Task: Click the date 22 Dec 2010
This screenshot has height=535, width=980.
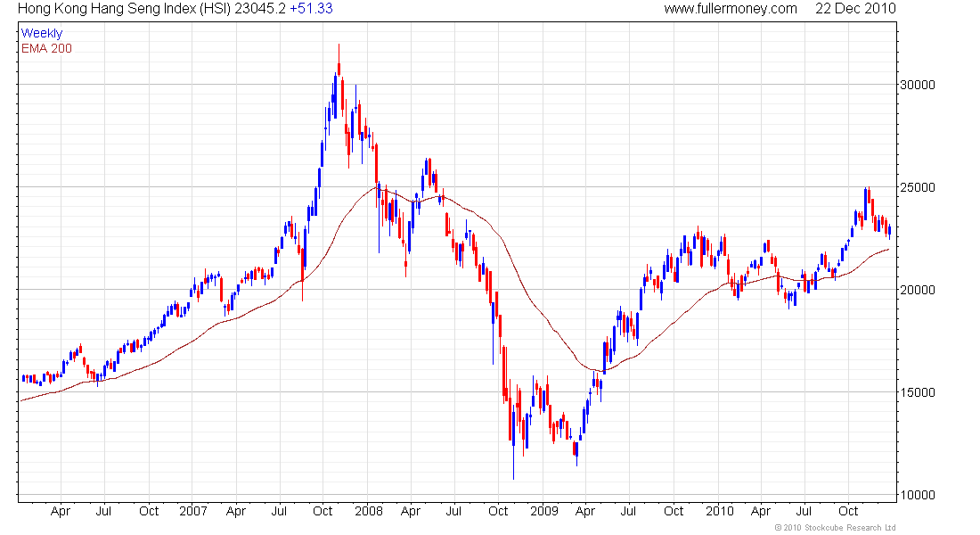Action: (855, 9)
